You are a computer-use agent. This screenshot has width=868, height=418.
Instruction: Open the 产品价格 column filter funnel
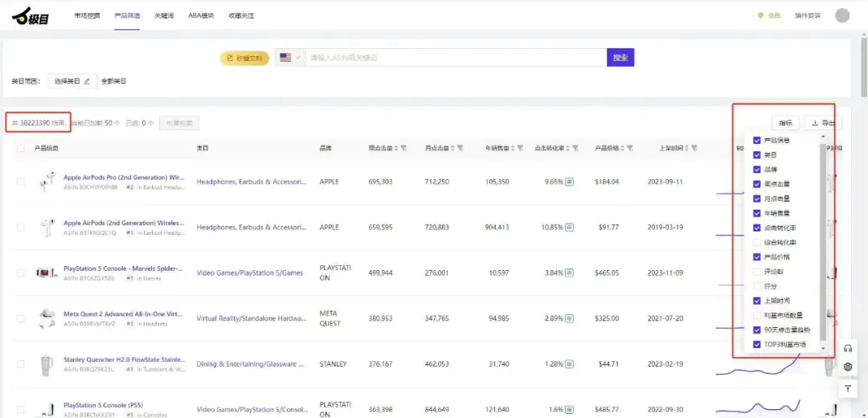[630, 149]
